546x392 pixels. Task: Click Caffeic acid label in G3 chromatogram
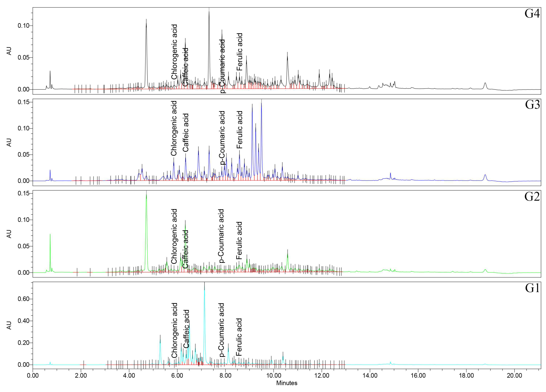click(186, 132)
